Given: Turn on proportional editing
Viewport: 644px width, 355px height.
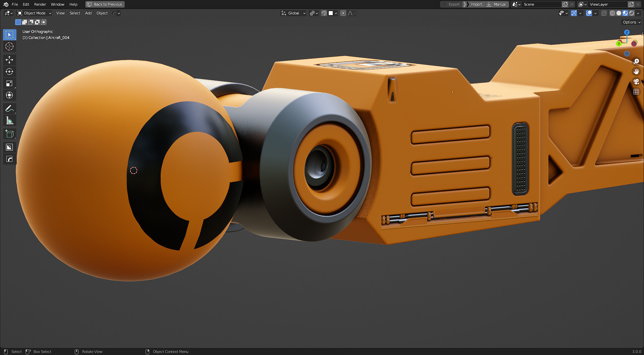Looking at the screenshot, I should [x=343, y=13].
